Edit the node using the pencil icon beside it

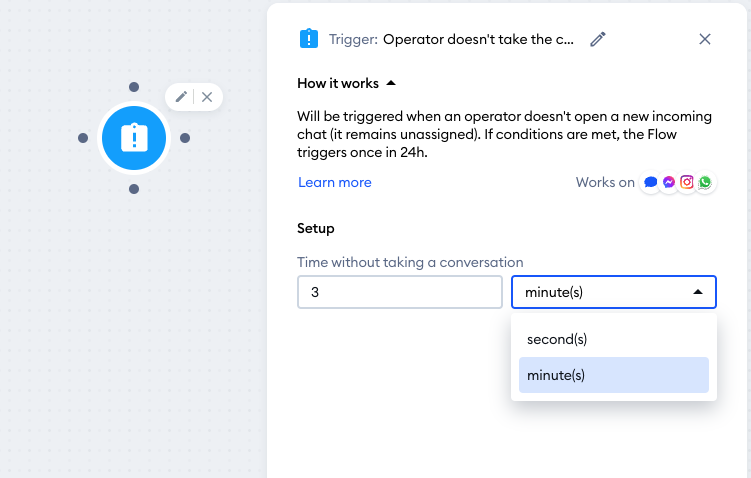point(181,97)
